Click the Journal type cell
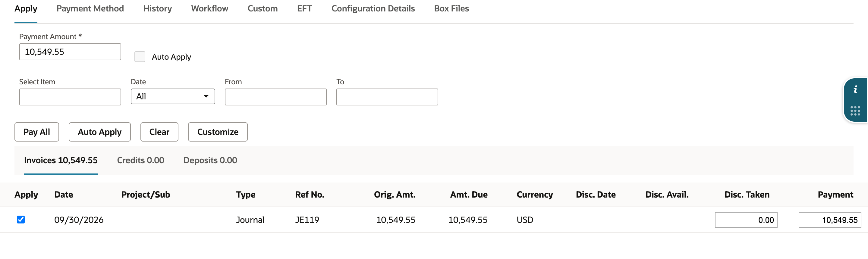This screenshot has height=259, width=868. pyautogui.click(x=250, y=220)
